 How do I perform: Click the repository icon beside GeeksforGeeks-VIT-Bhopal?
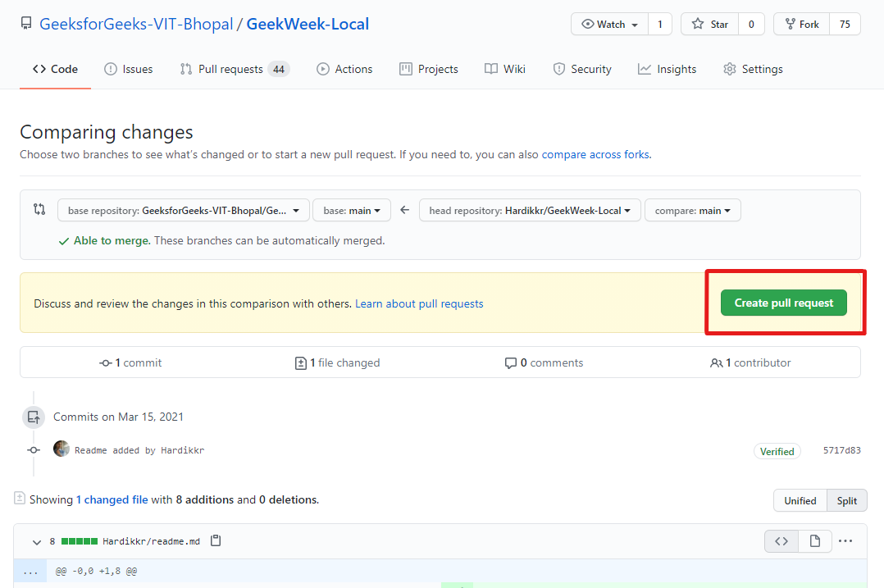click(x=26, y=24)
